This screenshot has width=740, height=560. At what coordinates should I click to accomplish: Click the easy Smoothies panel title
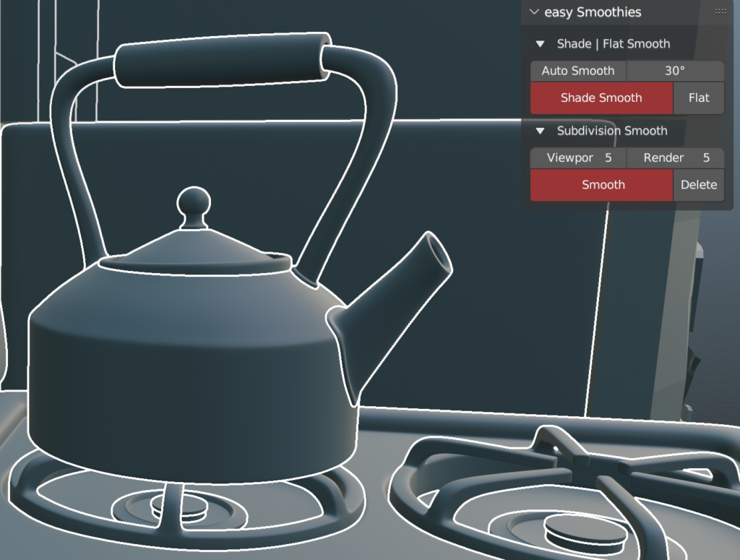click(593, 12)
